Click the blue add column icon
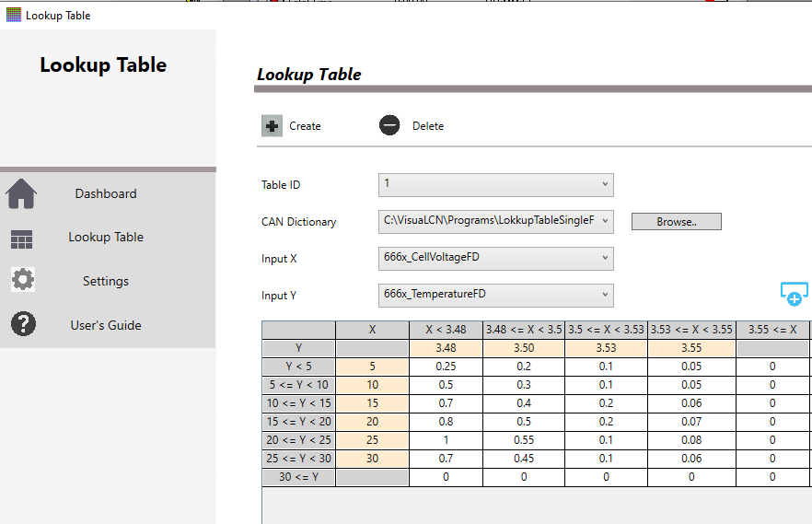This screenshot has height=524, width=812. coord(793,294)
